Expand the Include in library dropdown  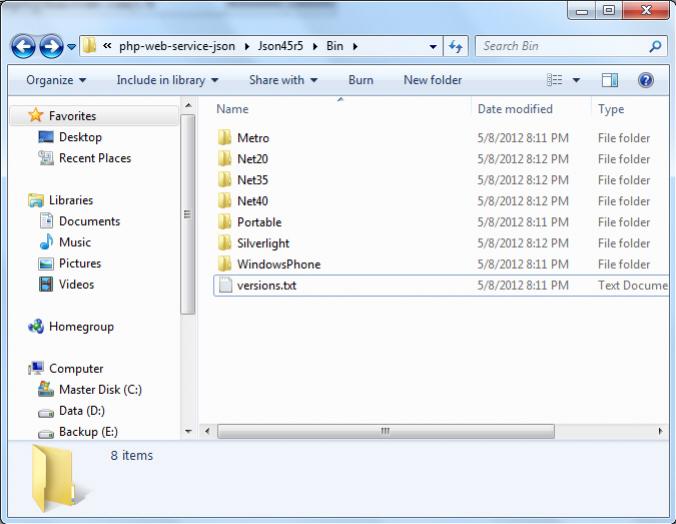(167, 80)
